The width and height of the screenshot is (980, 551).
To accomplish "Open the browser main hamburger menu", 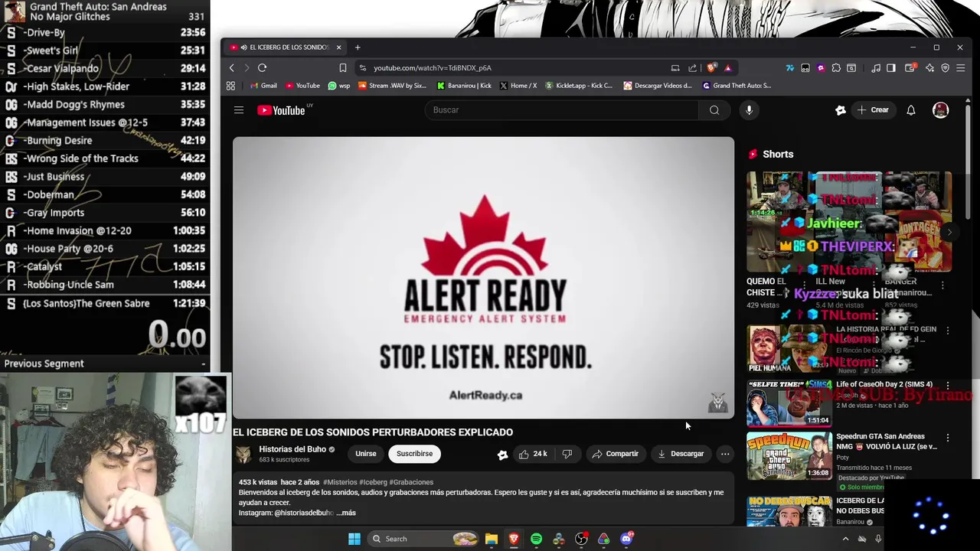I will click(961, 67).
